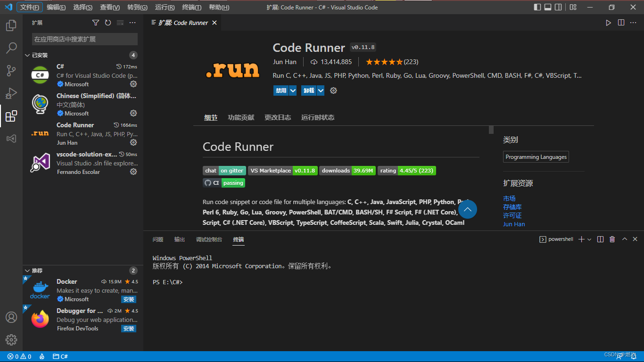The width and height of the screenshot is (644, 362).
Task: Toggle the primary side bar layout
Action: pyautogui.click(x=537, y=7)
